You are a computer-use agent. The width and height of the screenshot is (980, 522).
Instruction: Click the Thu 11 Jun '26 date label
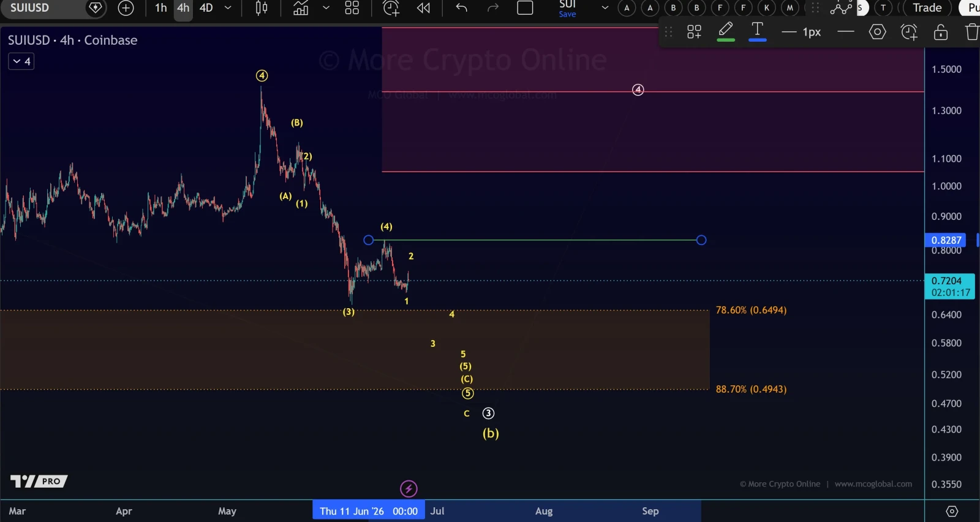click(x=368, y=511)
